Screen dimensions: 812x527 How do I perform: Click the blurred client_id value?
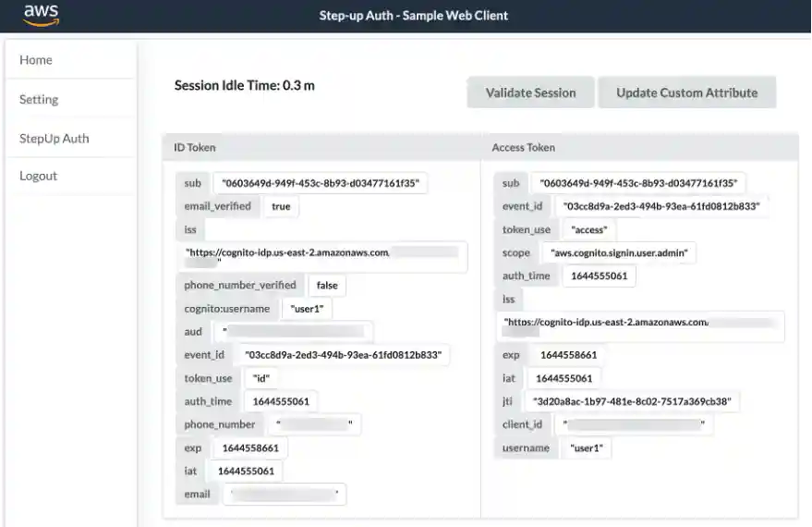point(634,424)
